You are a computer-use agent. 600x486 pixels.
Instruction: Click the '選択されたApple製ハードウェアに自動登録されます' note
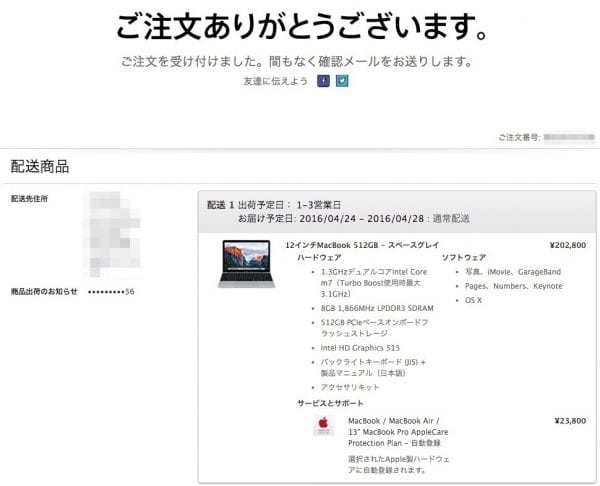click(x=399, y=465)
